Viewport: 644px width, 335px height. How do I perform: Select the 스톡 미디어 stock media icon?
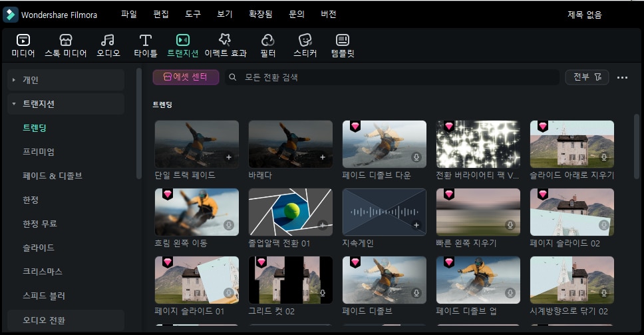click(x=65, y=41)
